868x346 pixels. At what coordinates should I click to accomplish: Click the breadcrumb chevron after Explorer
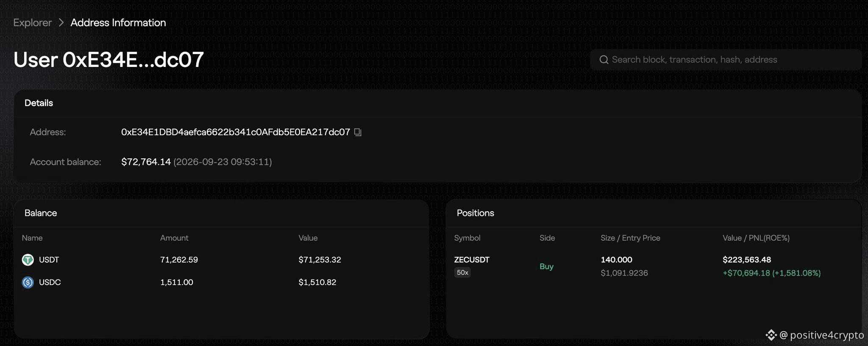coord(61,22)
